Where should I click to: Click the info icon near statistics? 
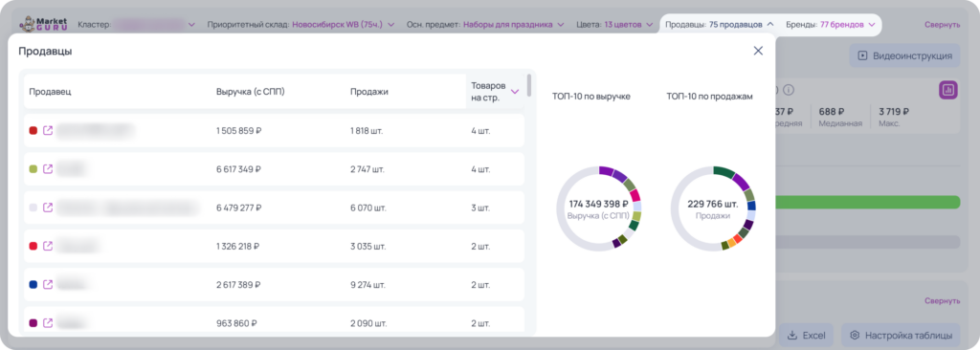click(x=789, y=90)
